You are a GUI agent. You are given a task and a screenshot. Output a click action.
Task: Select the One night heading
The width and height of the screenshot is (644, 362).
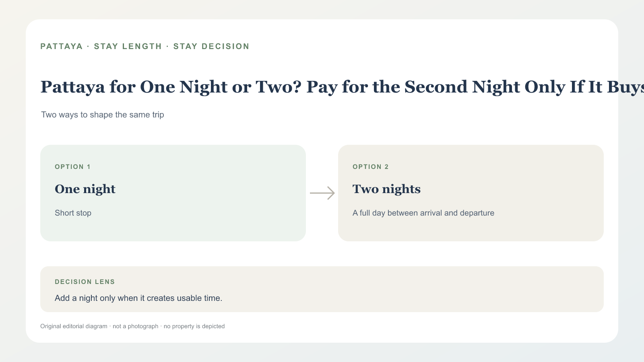[x=85, y=189]
